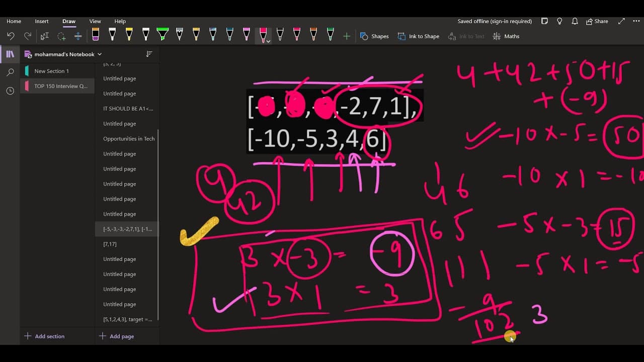Select the gold pen
This screenshot has height=362, width=644.
point(196,34)
